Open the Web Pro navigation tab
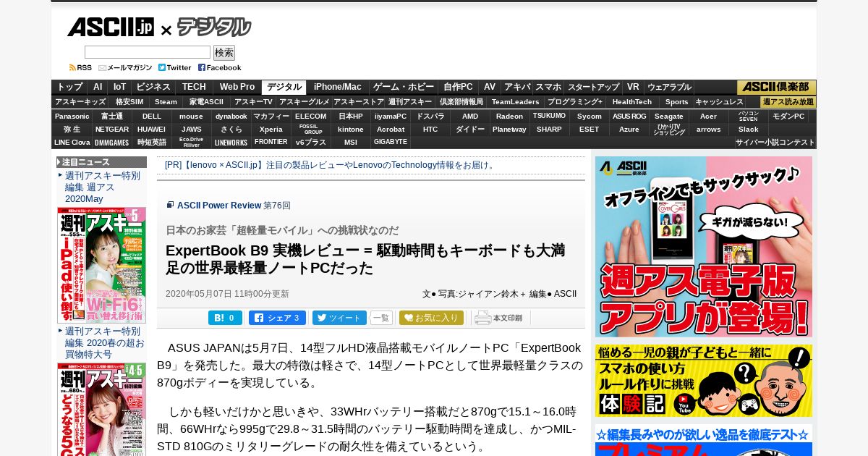 point(237,87)
